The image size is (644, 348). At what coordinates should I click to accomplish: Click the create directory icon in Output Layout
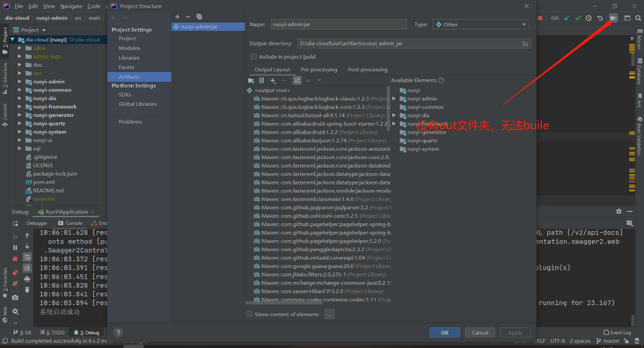(251, 81)
